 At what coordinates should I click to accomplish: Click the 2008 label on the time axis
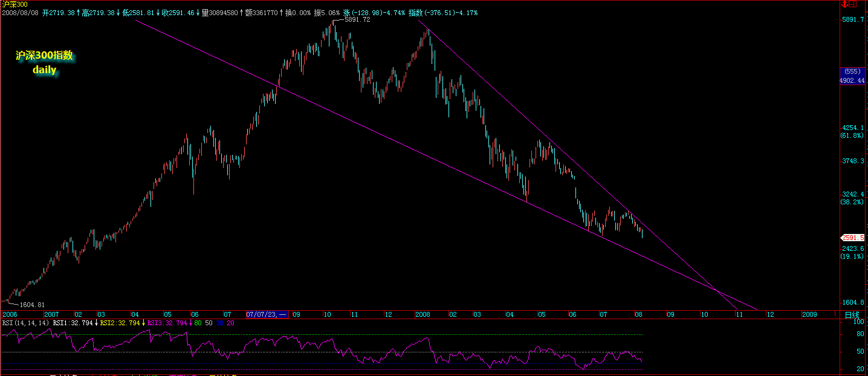click(x=423, y=315)
